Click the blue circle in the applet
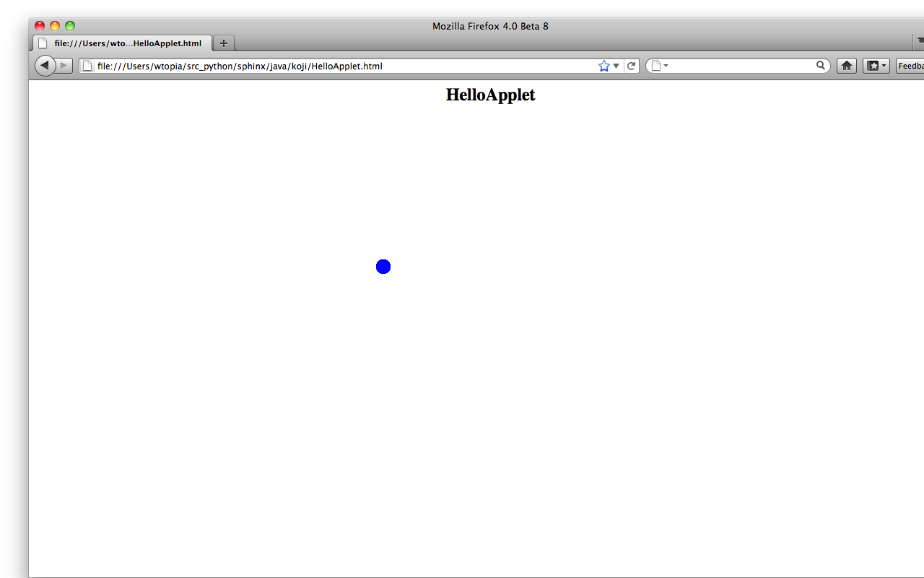 [383, 267]
